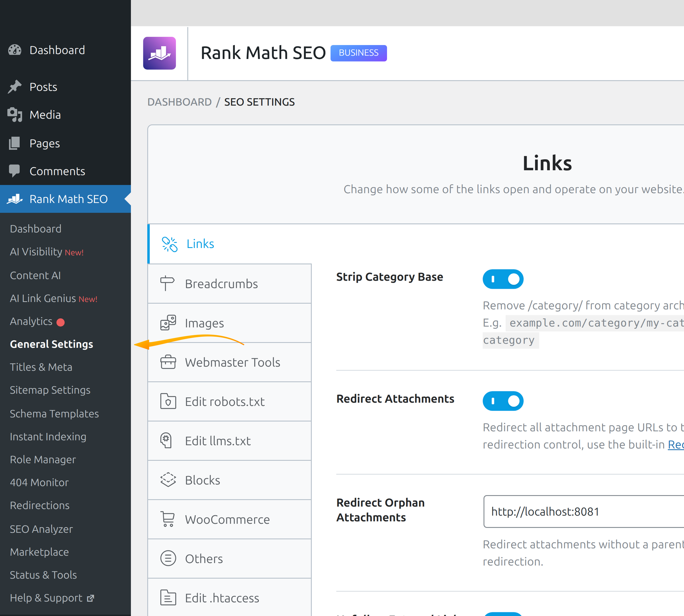Open Instant Indexing submenu item
Screen dimensions: 684x616
pos(48,437)
